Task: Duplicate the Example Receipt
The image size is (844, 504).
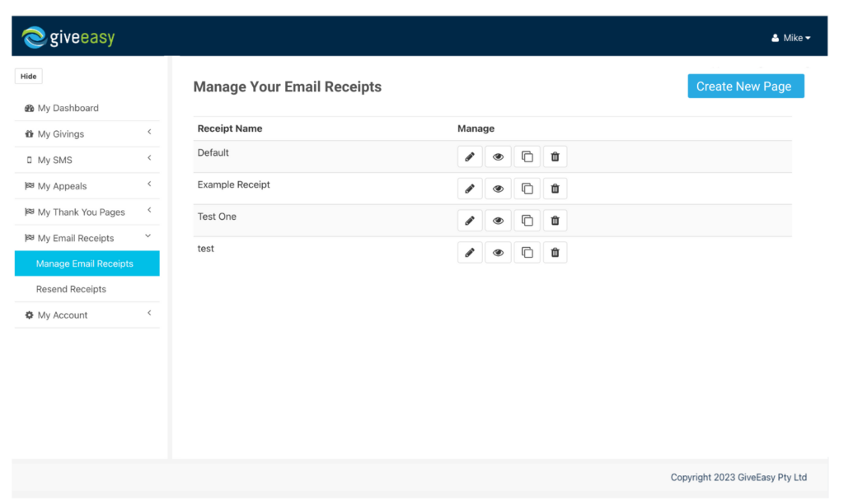Action: (x=527, y=188)
